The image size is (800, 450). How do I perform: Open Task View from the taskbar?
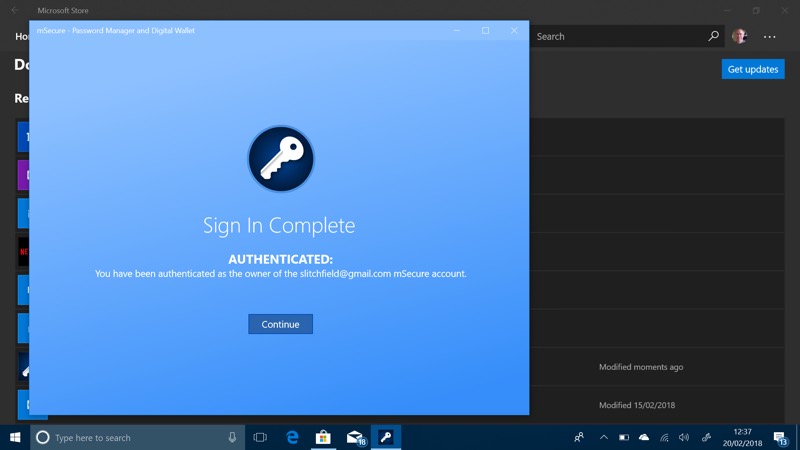pyautogui.click(x=260, y=437)
